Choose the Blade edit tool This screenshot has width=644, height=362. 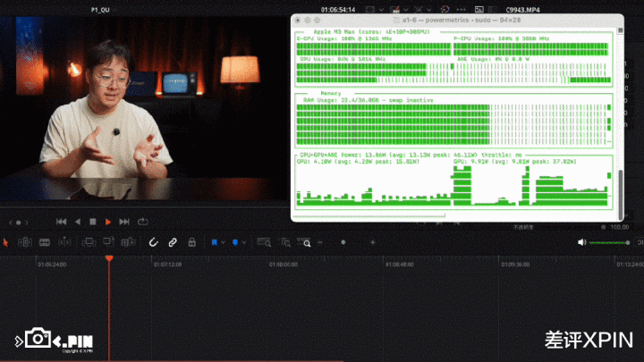coord(64,242)
